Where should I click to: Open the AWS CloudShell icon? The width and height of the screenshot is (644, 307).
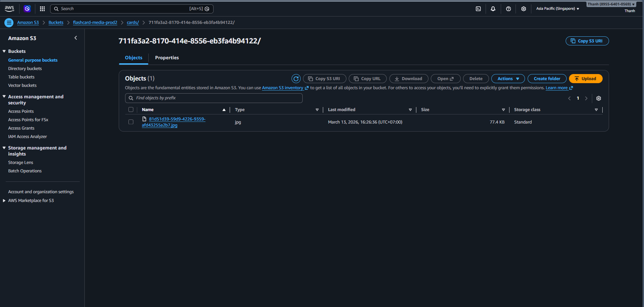pos(478,9)
